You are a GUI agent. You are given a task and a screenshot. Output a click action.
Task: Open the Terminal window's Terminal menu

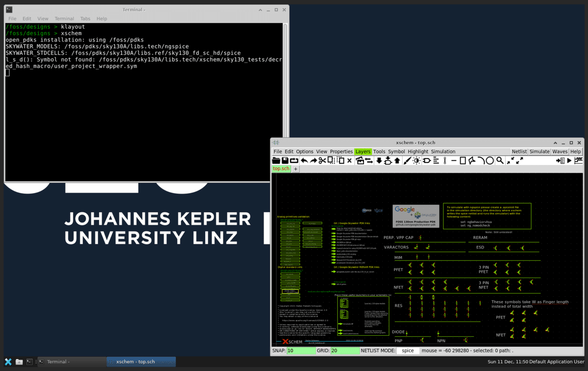click(x=64, y=19)
